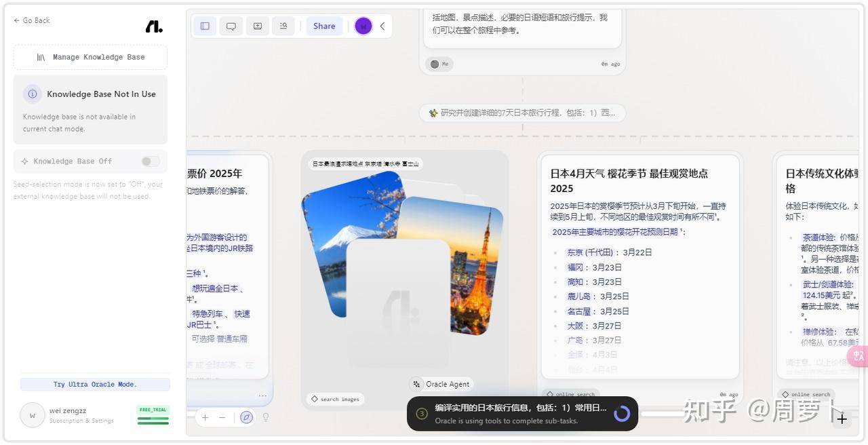Collapse the toolbar with the left chevron

click(382, 26)
